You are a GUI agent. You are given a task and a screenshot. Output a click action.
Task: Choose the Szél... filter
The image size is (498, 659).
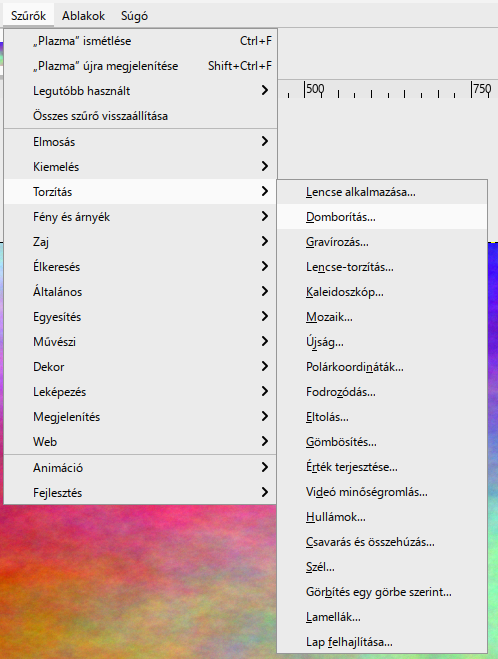[382, 567]
